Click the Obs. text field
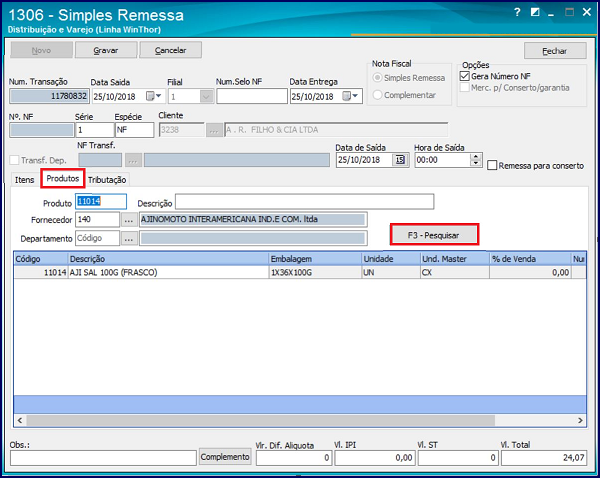The height and width of the screenshot is (478, 600). coord(103,458)
